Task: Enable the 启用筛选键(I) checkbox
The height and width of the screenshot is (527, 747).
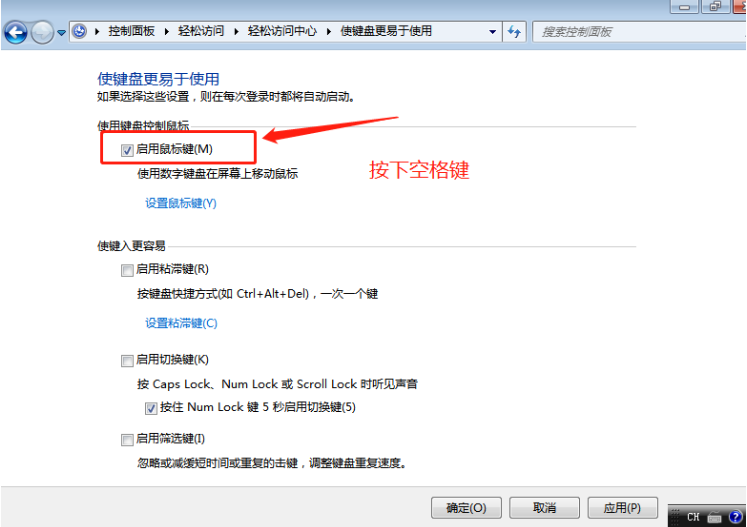Action: pos(127,439)
